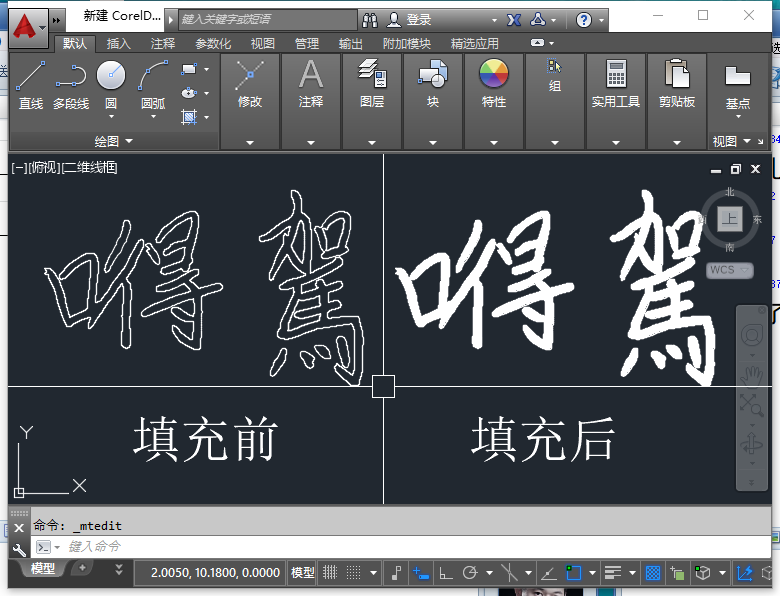The width and height of the screenshot is (780, 596).
Task: Add a new layout with plus tab
Action: 82,568
